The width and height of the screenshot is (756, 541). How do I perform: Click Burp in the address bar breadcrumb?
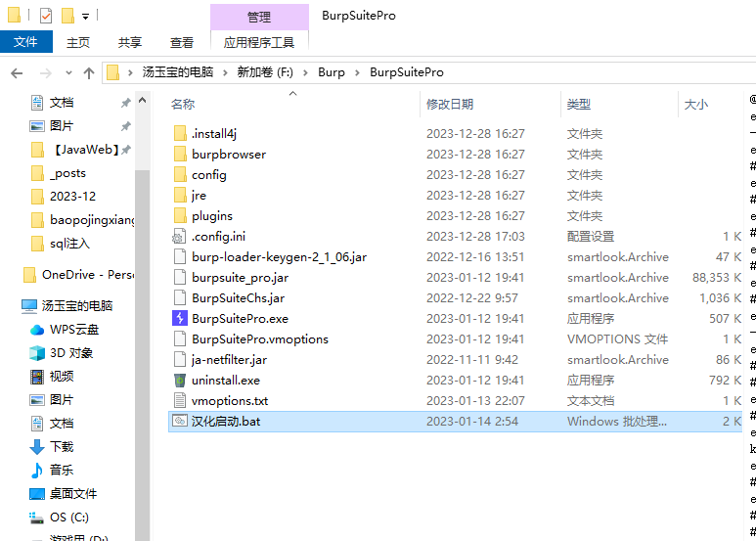click(332, 72)
